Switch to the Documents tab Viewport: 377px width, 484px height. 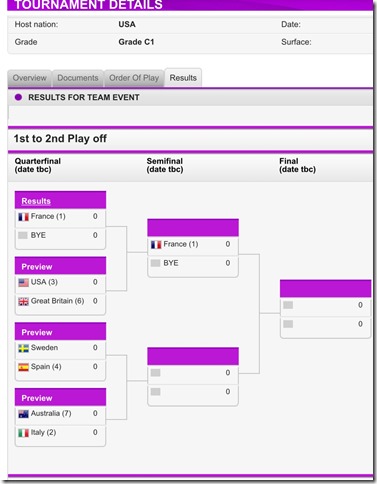(78, 78)
